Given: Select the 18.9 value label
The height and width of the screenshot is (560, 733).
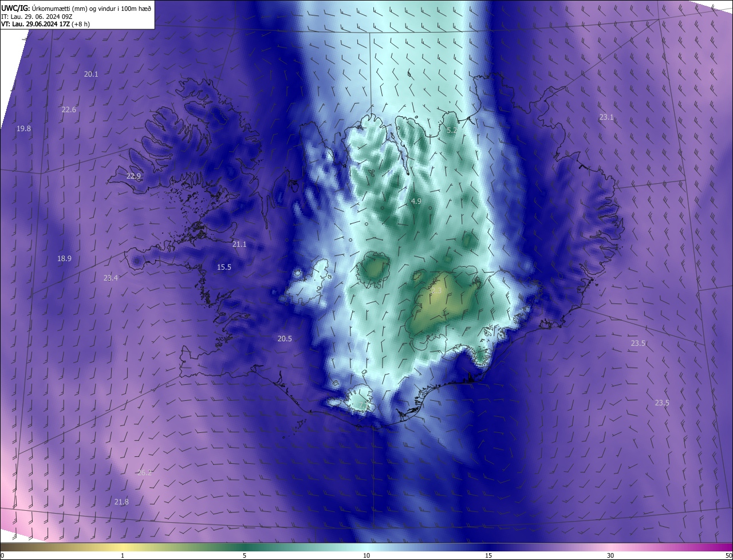Looking at the screenshot, I should click(x=64, y=259).
